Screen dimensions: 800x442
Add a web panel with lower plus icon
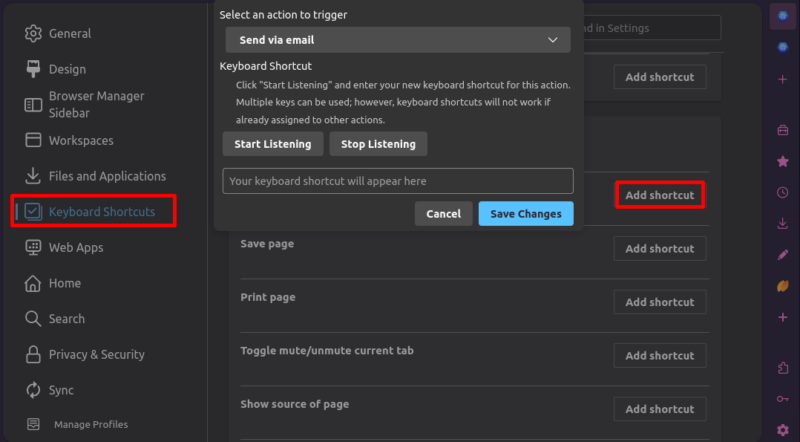point(782,317)
